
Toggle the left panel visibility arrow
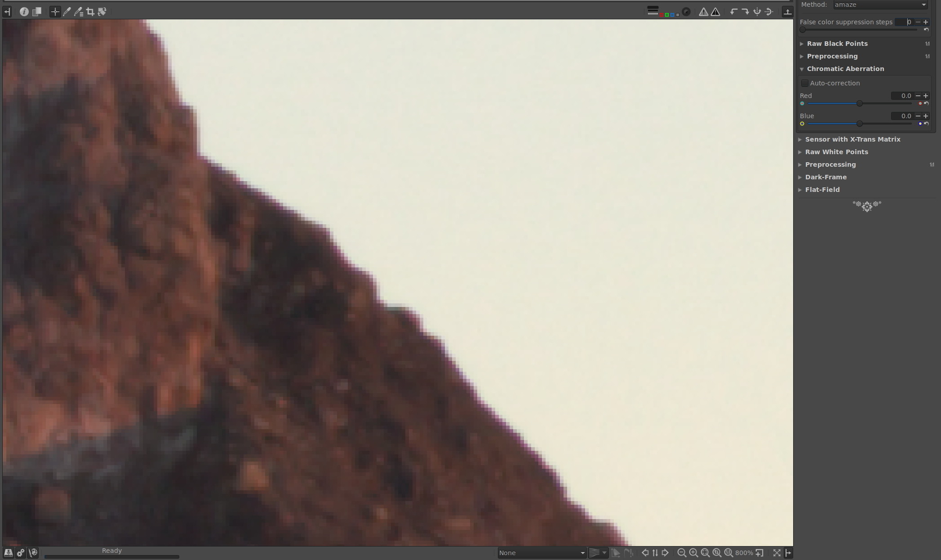[7, 12]
